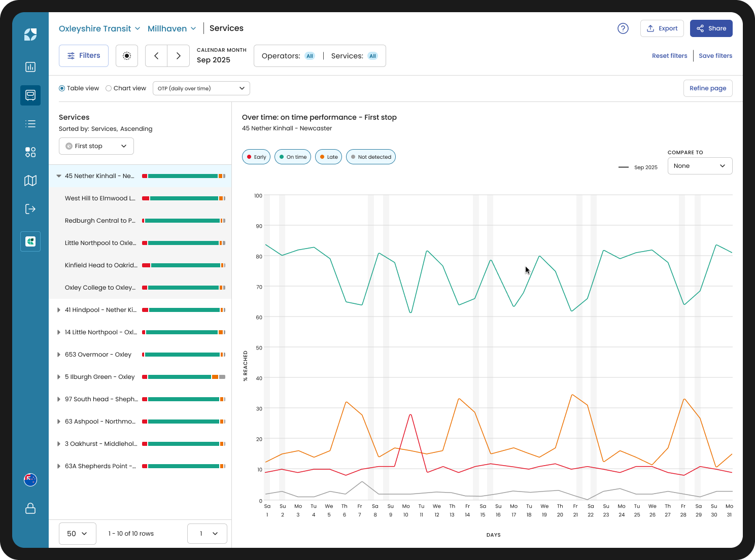The width and height of the screenshot is (755, 560).
Task: Click Save filters link
Action: (715, 56)
